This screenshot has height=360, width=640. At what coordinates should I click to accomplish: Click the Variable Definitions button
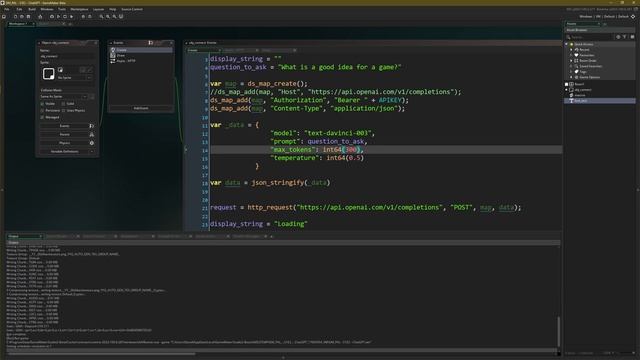click(x=67, y=151)
